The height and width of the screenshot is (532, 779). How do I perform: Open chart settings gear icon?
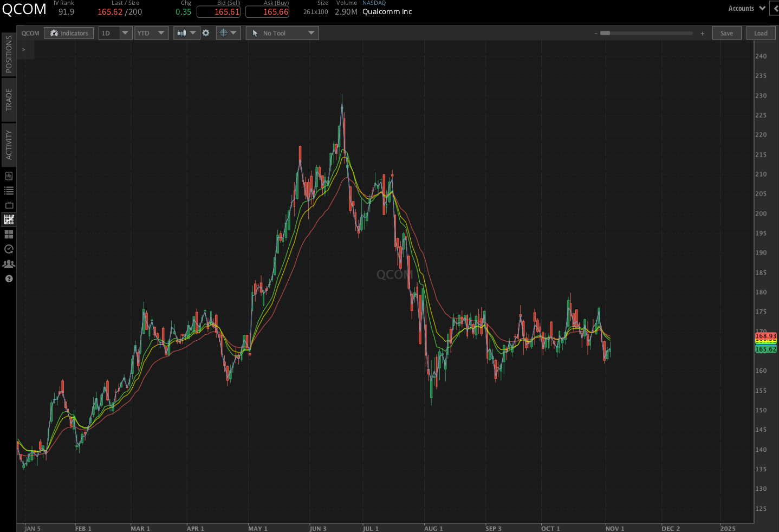(x=206, y=33)
